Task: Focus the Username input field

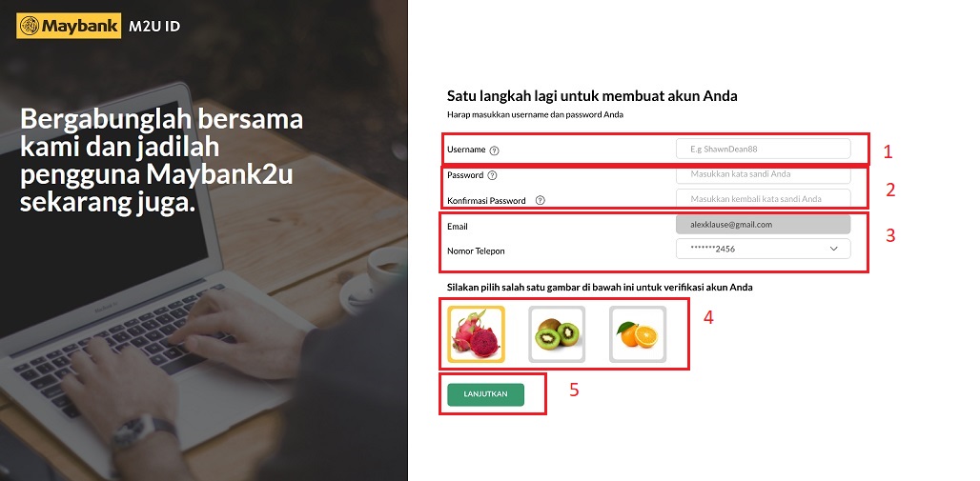Action: pyautogui.click(x=764, y=149)
